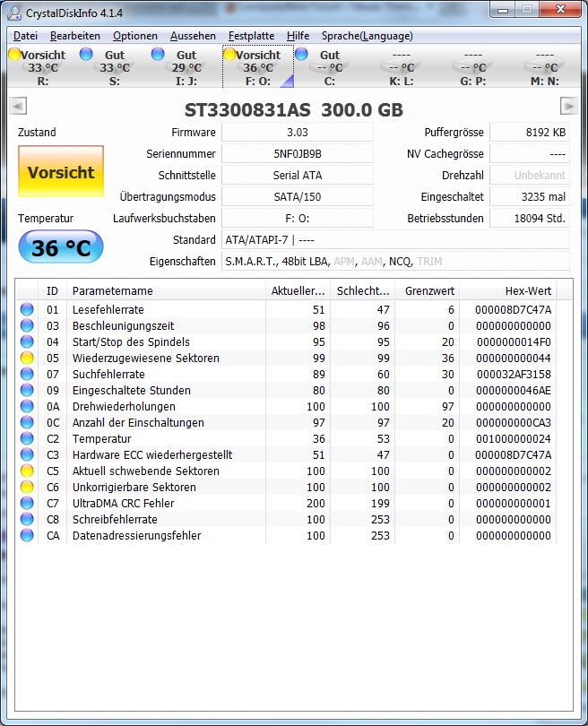Sort by the ID column header
Screen dimensions: 588x726
[52, 290]
